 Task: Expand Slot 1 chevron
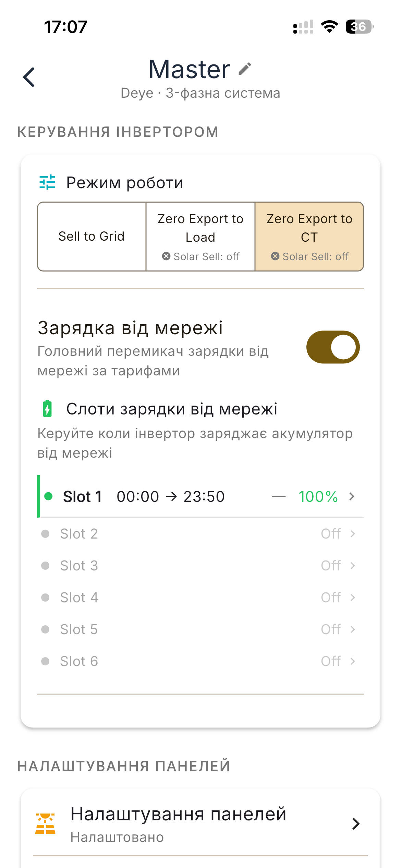tap(352, 496)
